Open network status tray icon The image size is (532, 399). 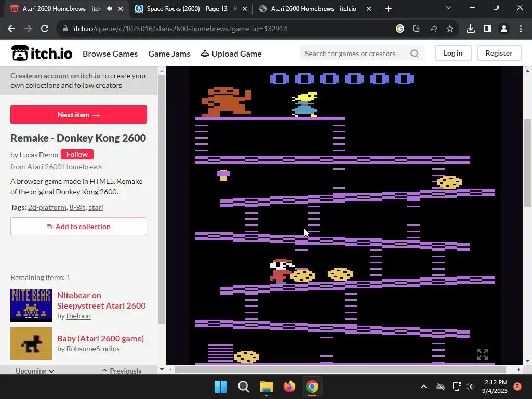tap(457, 387)
